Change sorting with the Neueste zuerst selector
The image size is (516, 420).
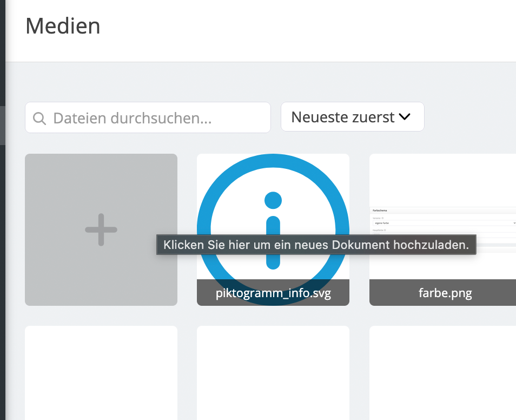pyautogui.click(x=352, y=116)
